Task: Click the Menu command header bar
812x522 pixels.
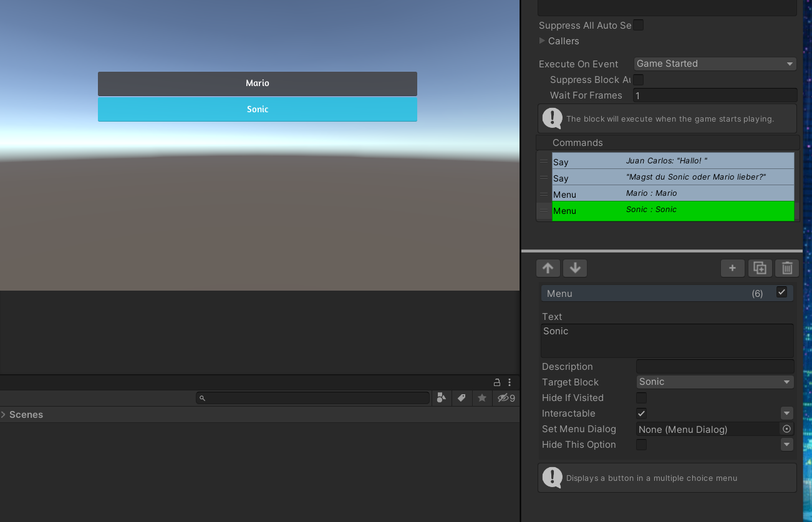Action: click(x=667, y=294)
